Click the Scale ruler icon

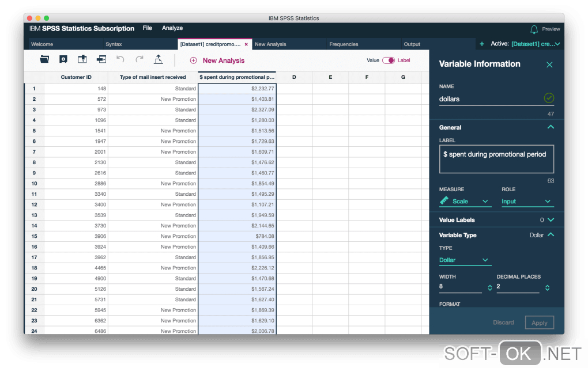(x=444, y=200)
